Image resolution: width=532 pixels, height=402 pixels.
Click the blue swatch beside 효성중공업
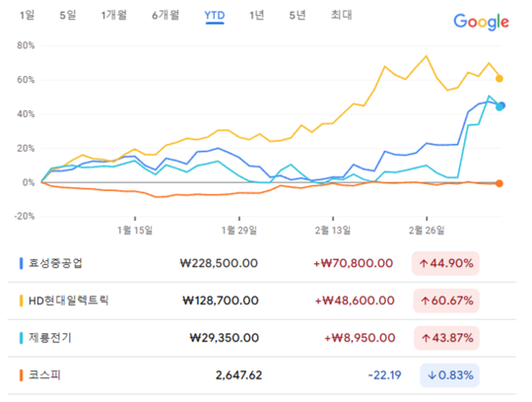[21, 263]
